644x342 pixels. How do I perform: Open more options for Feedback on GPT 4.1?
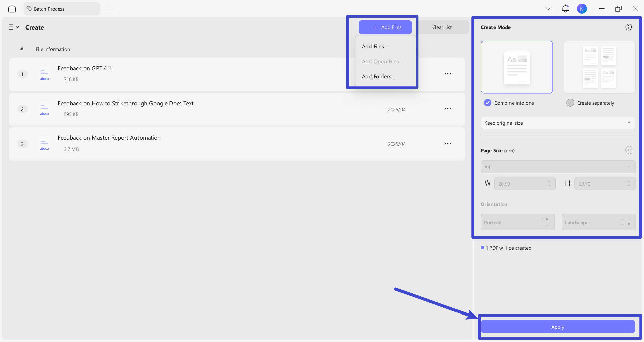(448, 74)
